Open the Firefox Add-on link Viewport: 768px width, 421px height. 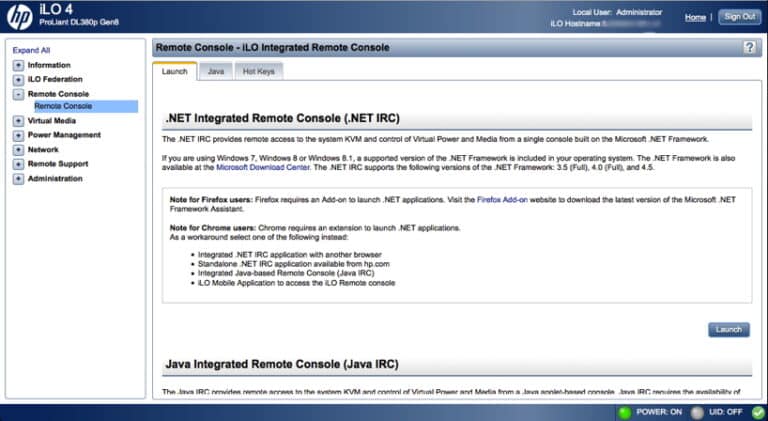tap(502, 200)
